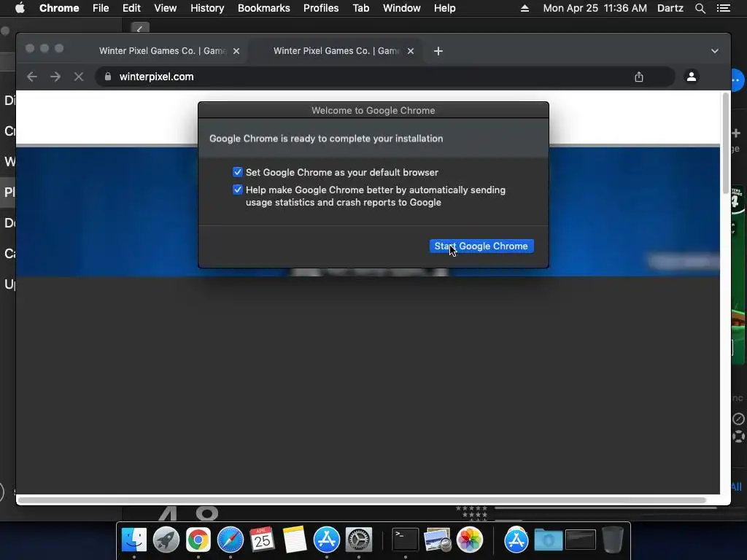This screenshot has width=747, height=560.
Task: Open Preview from the Dock
Action: pyautogui.click(x=438, y=540)
